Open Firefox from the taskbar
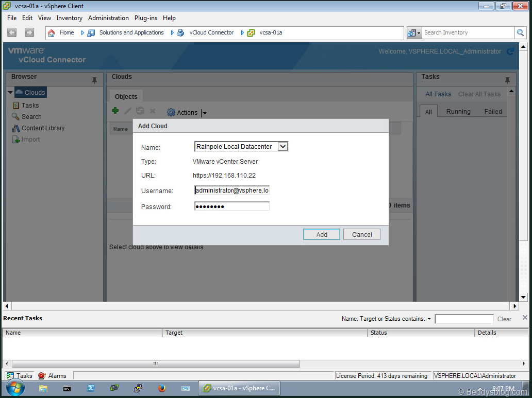532x398 pixels. (162, 388)
